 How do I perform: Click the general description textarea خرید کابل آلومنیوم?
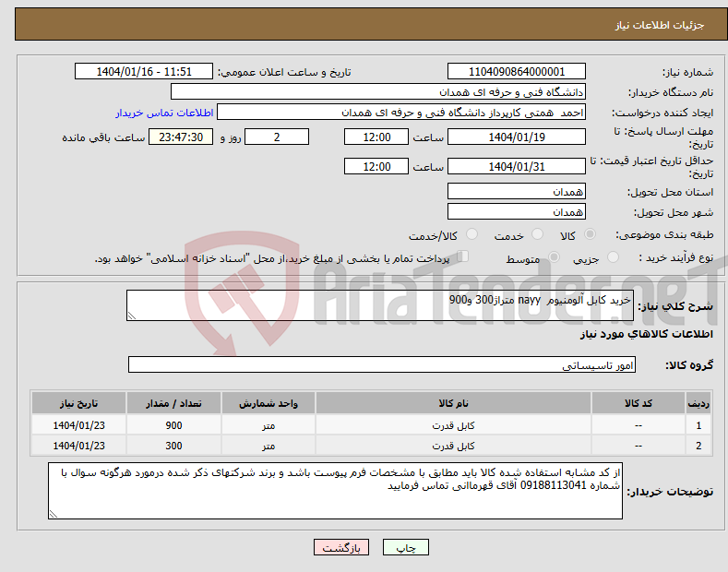point(380,305)
